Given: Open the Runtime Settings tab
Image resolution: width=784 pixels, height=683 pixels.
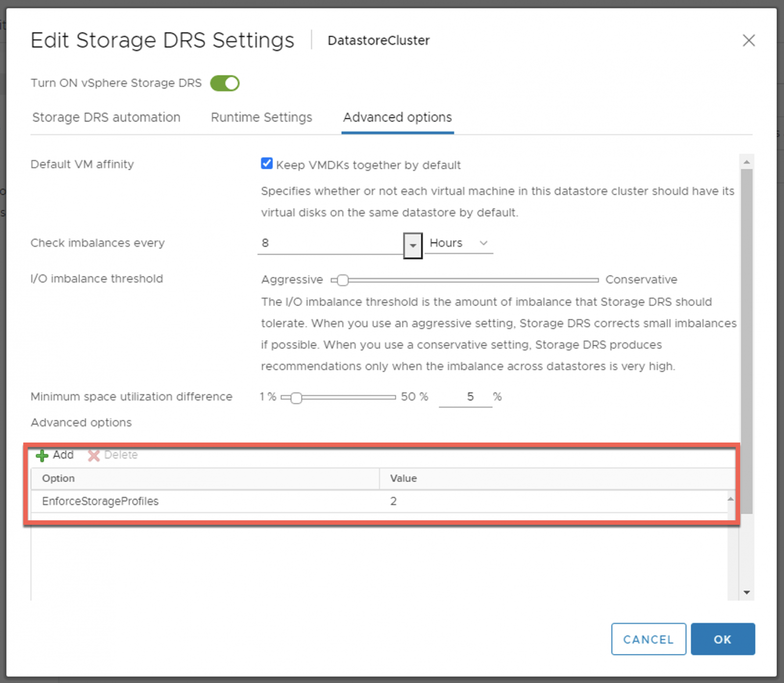Looking at the screenshot, I should point(261,117).
